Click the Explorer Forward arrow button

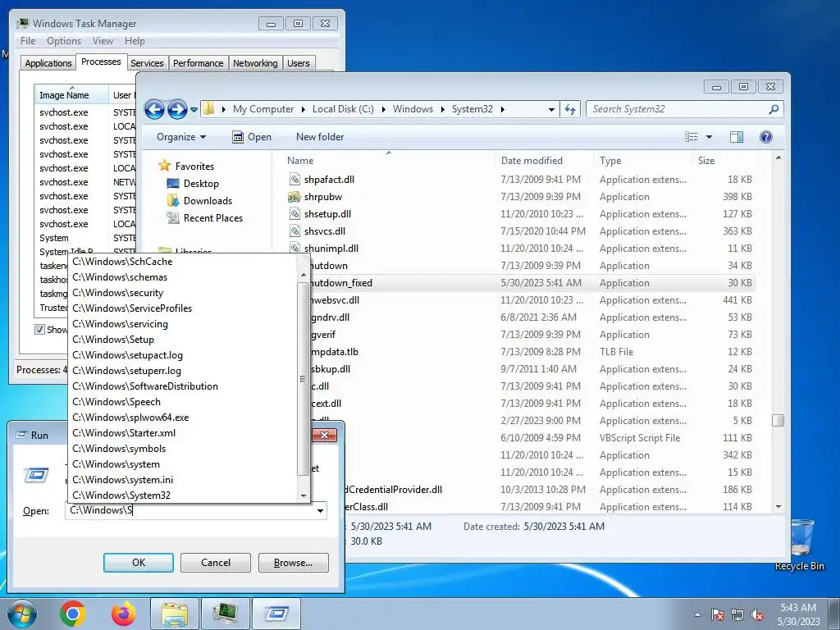(x=177, y=109)
